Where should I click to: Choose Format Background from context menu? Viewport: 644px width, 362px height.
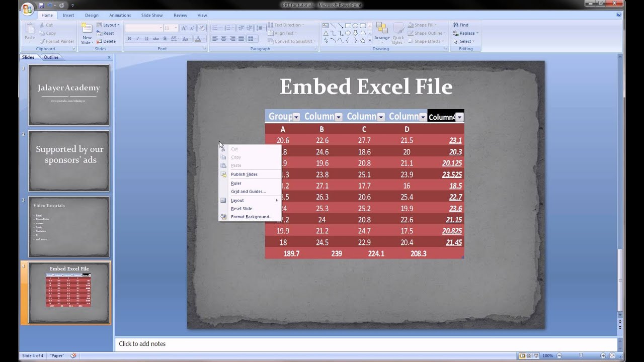[251, 217]
